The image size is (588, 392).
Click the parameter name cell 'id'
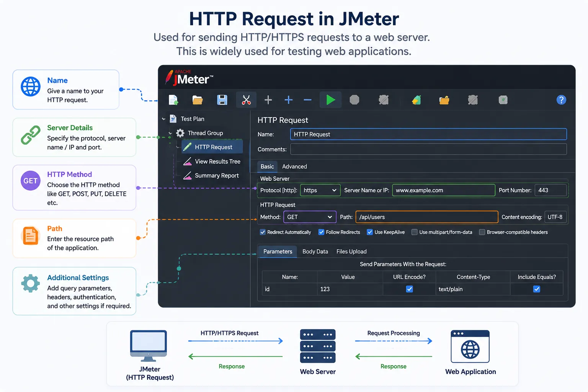coord(290,289)
